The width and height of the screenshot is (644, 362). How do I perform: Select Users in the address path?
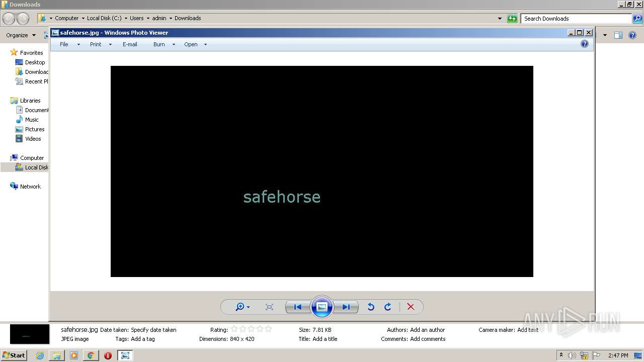[136, 18]
